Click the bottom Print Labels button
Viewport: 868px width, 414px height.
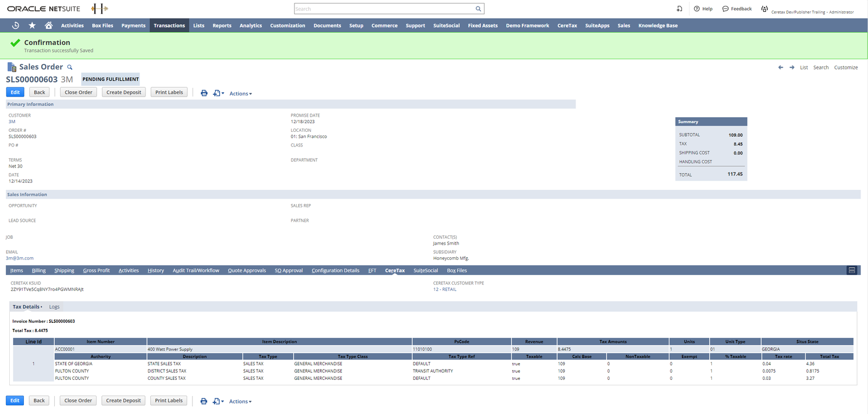click(169, 400)
